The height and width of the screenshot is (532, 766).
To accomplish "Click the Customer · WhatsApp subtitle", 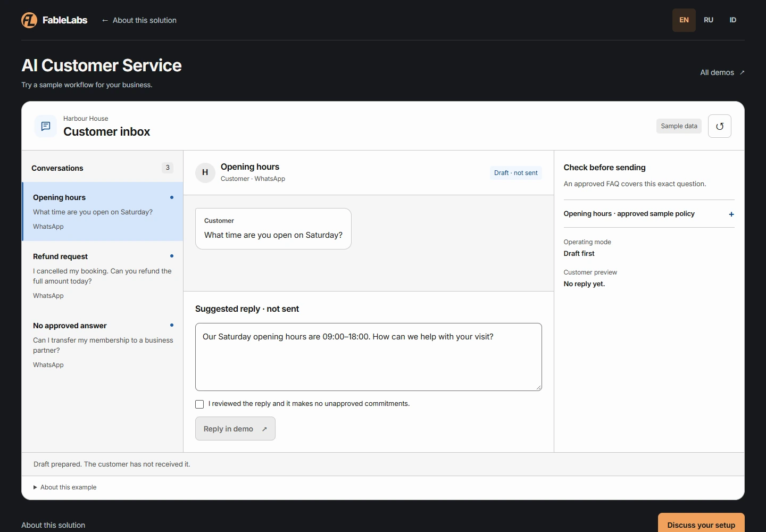I will (253, 179).
